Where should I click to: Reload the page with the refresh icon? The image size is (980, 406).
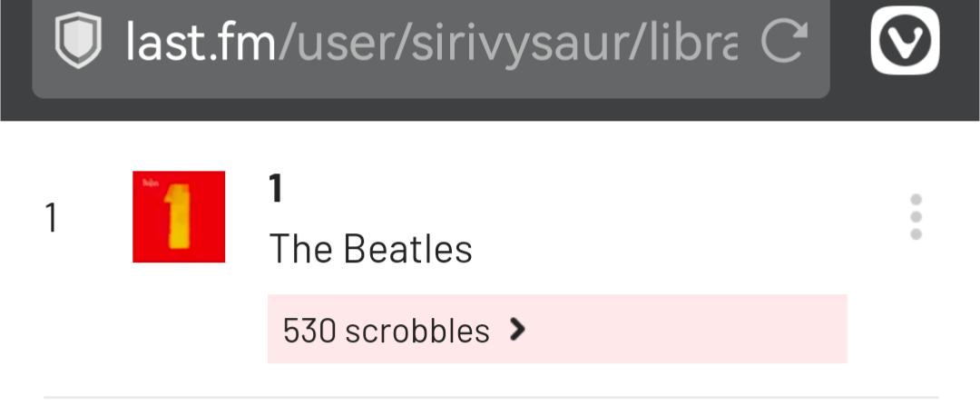[x=784, y=43]
